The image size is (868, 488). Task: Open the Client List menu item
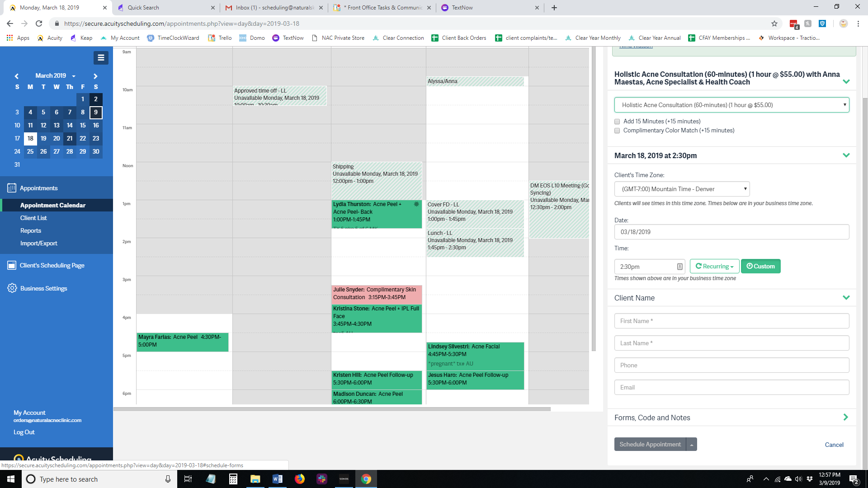pyautogui.click(x=33, y=218)
